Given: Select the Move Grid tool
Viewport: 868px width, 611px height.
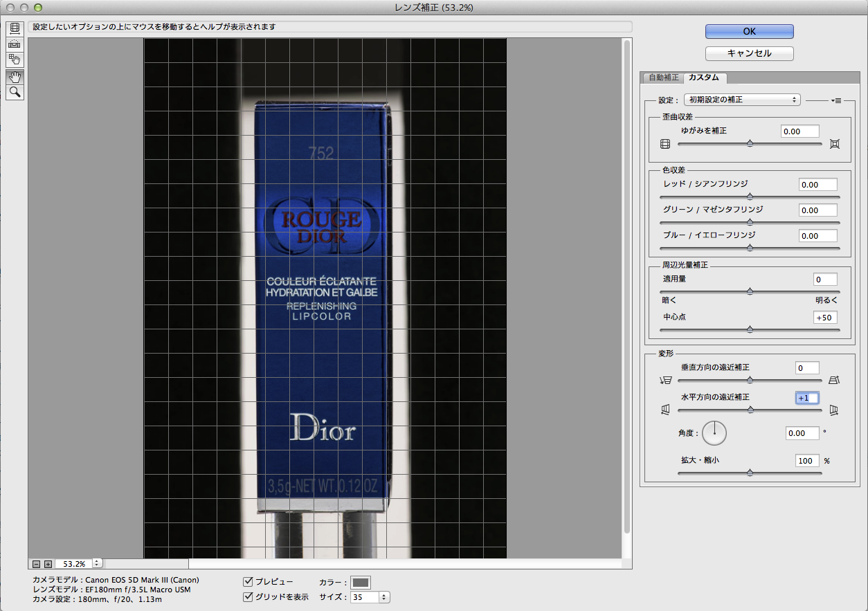Looking at the screenshot, I should (x=15, y=60).
